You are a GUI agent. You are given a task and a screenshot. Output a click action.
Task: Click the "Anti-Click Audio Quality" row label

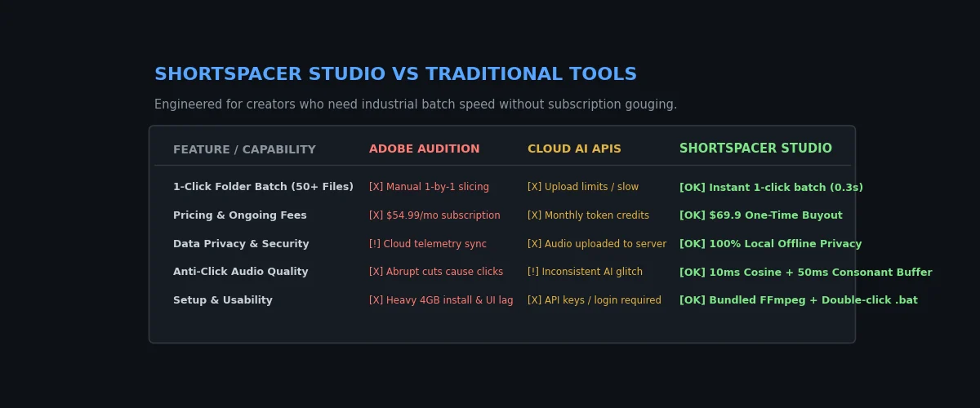pos(241,272)
